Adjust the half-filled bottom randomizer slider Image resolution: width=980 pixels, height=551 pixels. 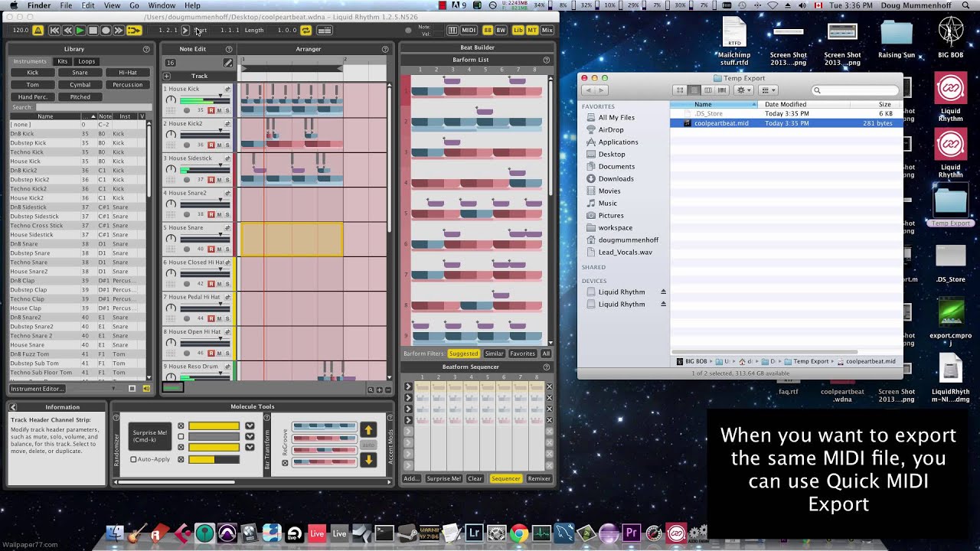click(214, 459)
